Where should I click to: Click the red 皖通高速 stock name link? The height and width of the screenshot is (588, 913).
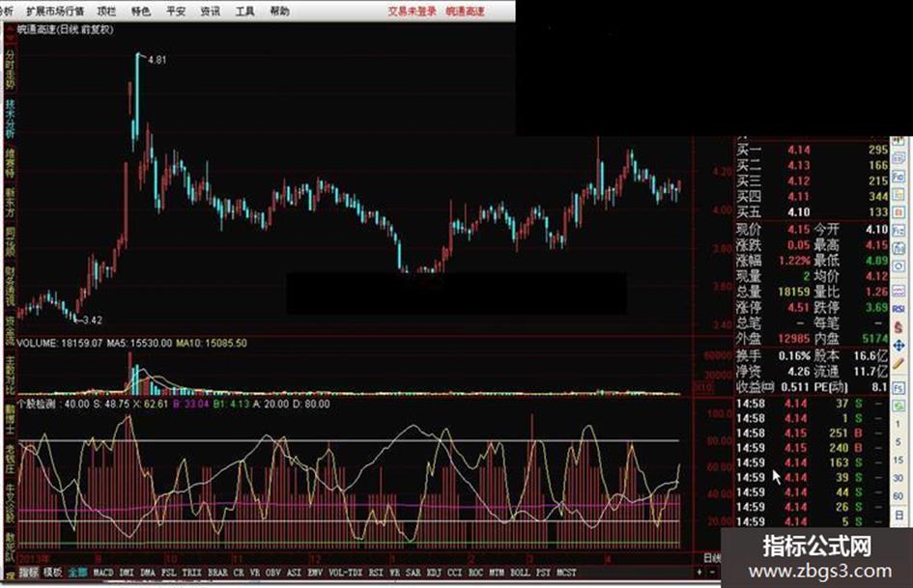coord(466,11)
